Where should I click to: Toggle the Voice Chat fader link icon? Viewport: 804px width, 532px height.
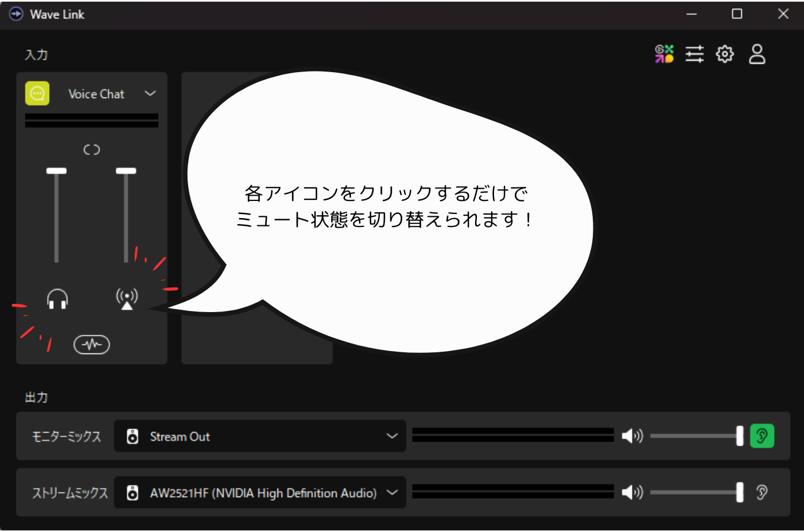(92, 150)
